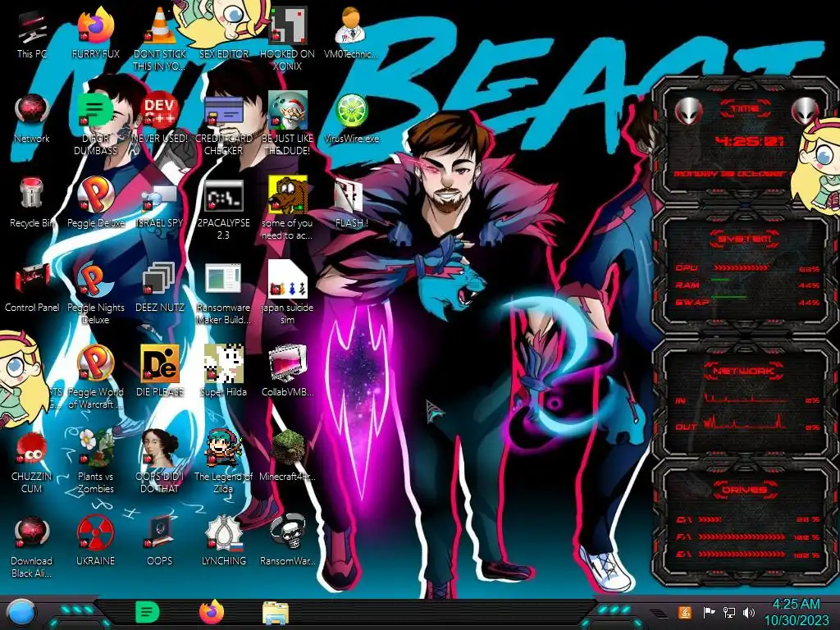
Task: Open the OOPS alien laptop shortcut
Action: point(160,541)
